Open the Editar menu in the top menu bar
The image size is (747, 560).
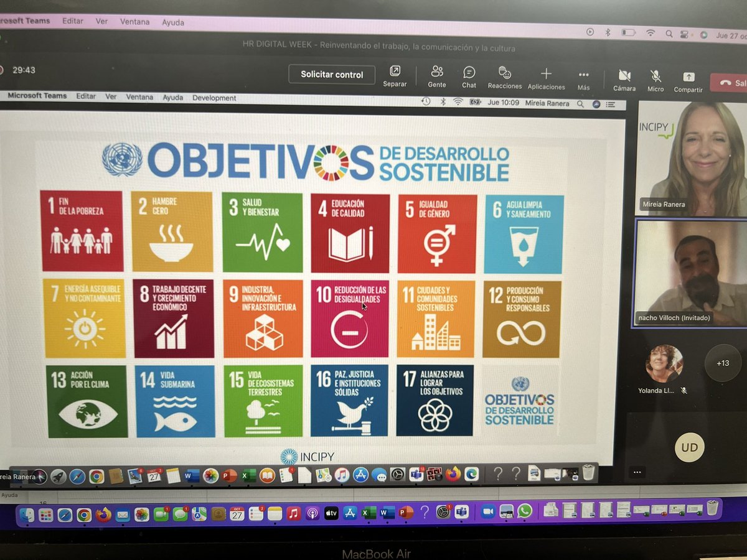73,21
